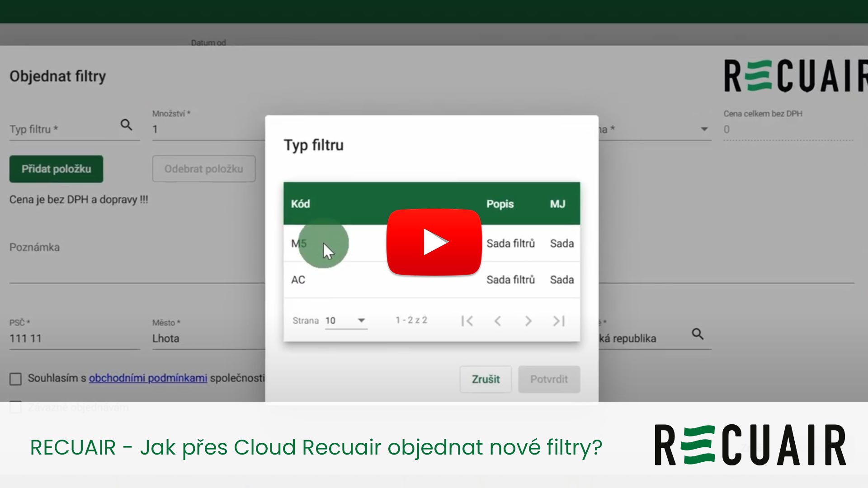Click the Typ filtru search magnifier icon
868x488 pixels.
pos(126,125)
